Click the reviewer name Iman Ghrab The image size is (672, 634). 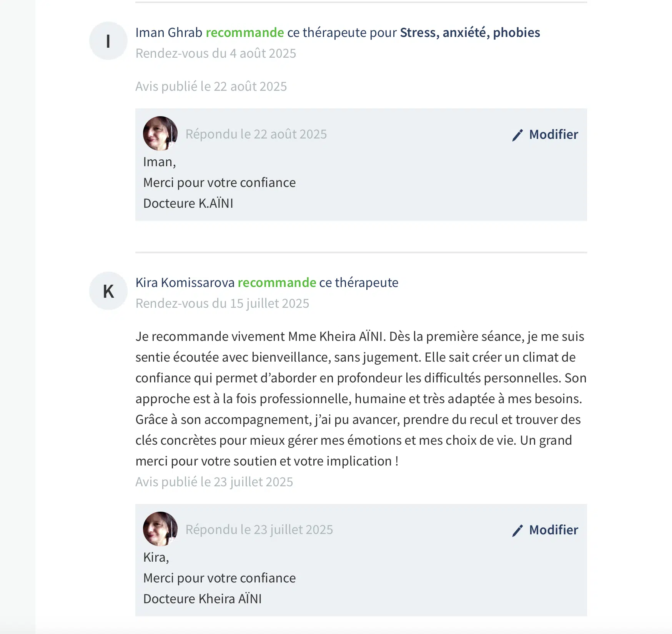click(169, 33)
